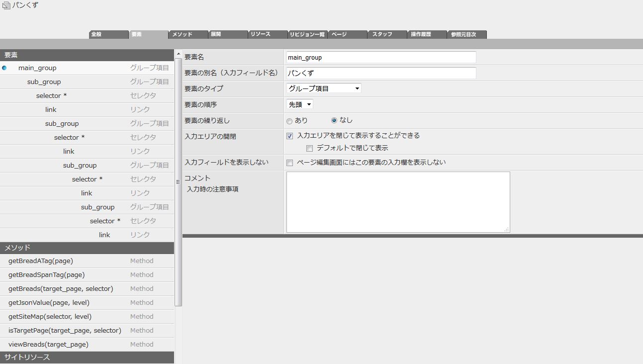This screenshot has width=643, height=364.
Task: Select the first sub_group tree item
Action: click(44, 82)
